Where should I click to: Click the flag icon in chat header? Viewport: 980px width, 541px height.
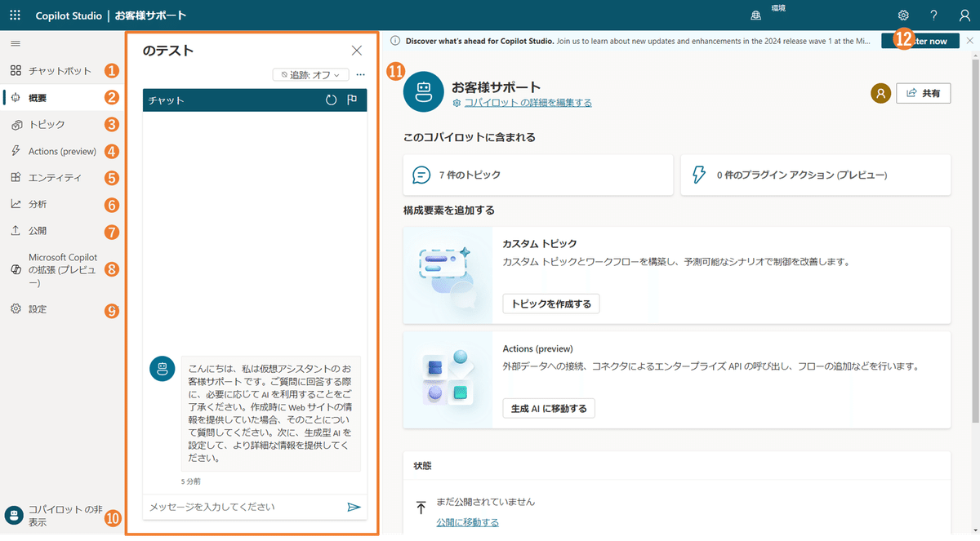click(352, 100)
